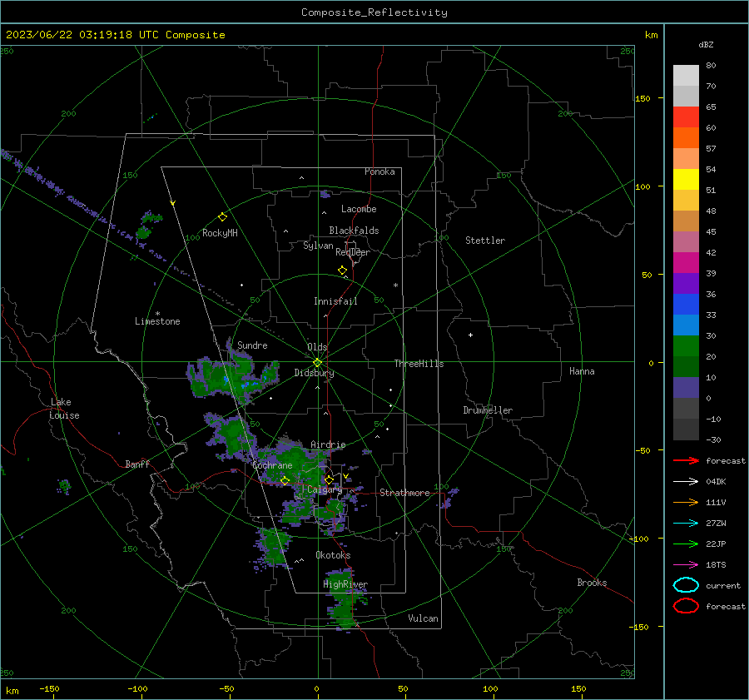Click the Drumheller city label
This screenshot has width=749, height=700.
488,410
